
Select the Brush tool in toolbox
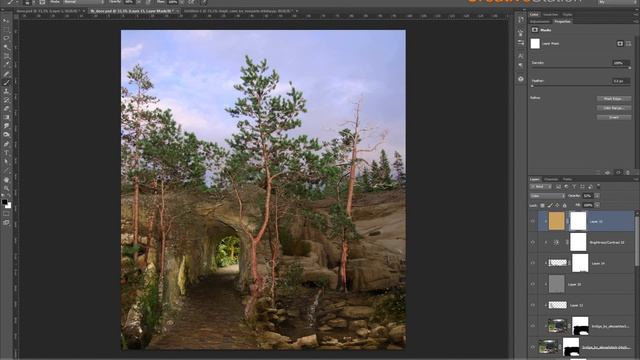coord(6,83)
